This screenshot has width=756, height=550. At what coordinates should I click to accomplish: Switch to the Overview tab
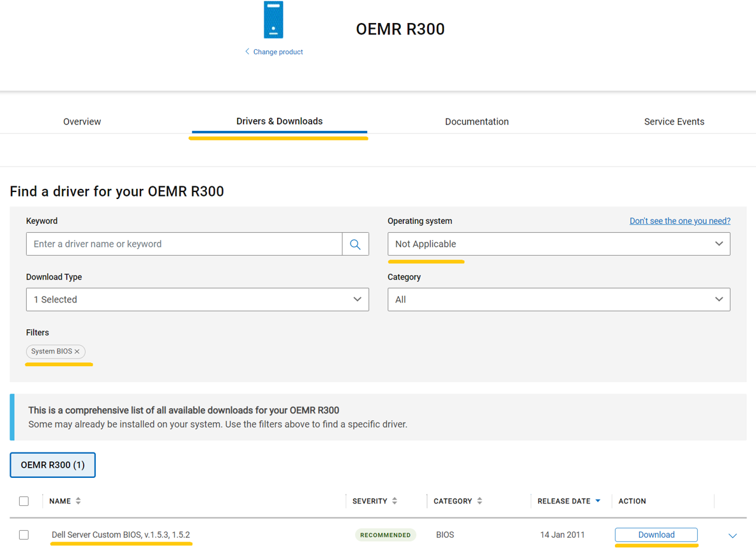[82, 121]
